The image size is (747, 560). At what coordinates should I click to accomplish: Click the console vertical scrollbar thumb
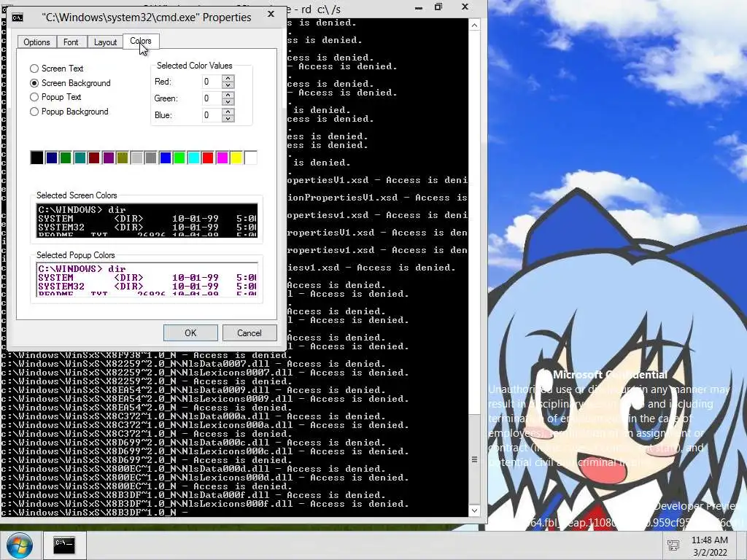(474, 460)
